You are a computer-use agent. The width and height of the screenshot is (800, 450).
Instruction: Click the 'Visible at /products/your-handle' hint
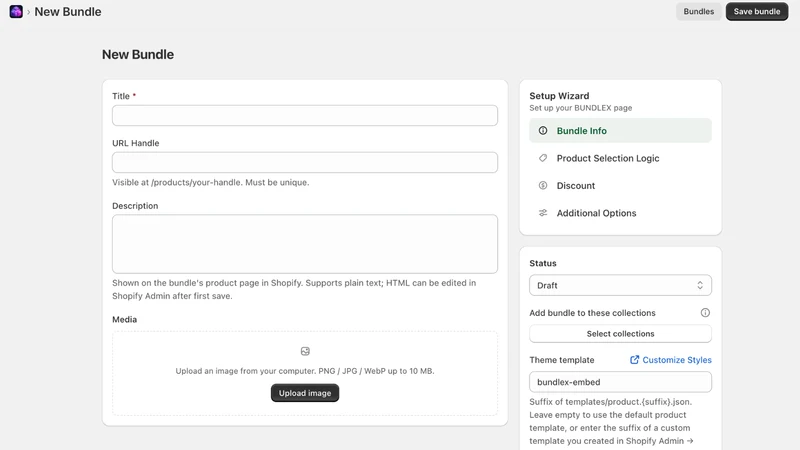pos(211,182)
